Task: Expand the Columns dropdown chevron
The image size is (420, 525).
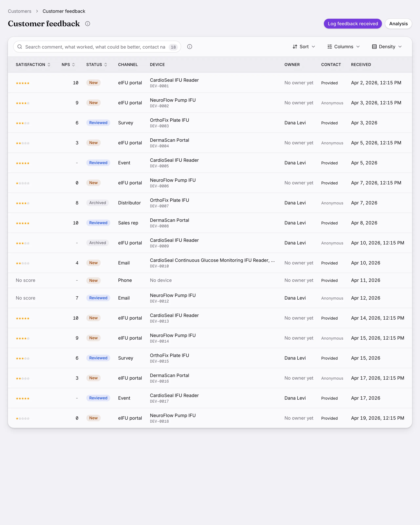Action: (x=358, y=46)
